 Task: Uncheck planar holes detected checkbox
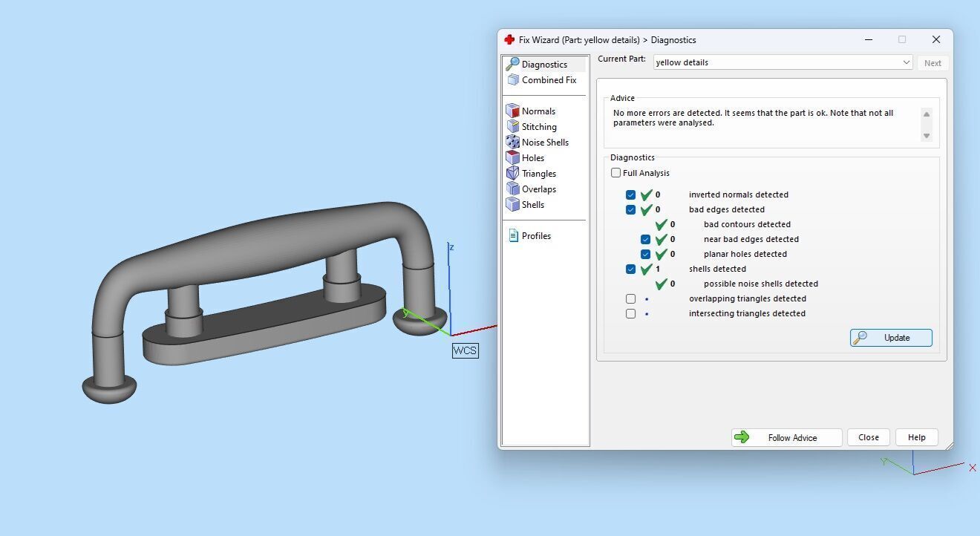click(x=646, y=255)
